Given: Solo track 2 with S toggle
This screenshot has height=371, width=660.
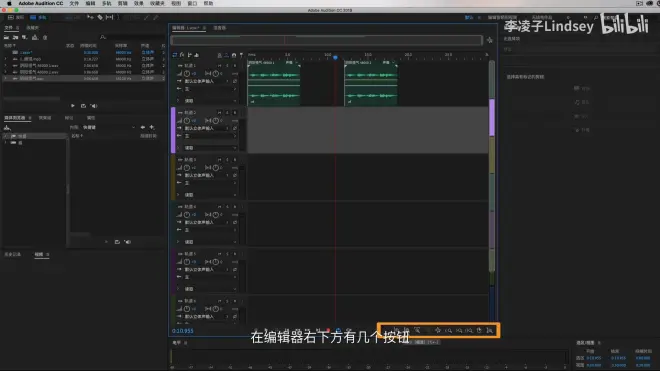Looking at the screenshot, I should point(227,112).
